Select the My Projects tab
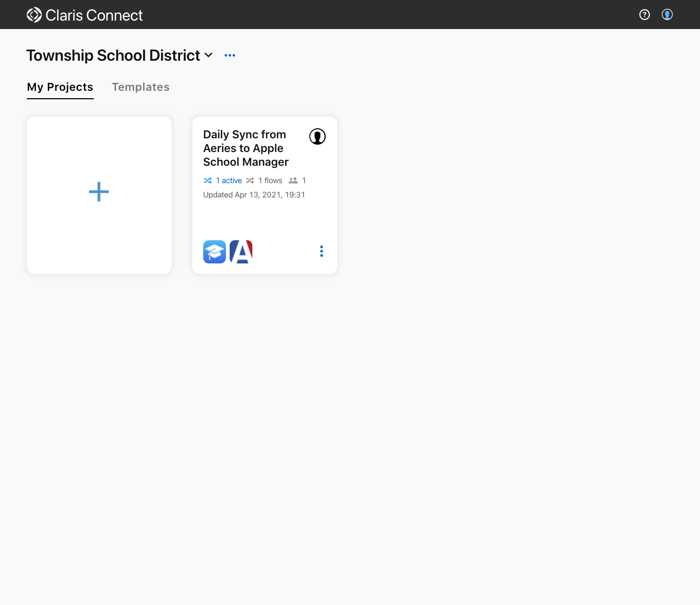The height and width of the screenshot is (605, 700). click(x=60, y=87)
